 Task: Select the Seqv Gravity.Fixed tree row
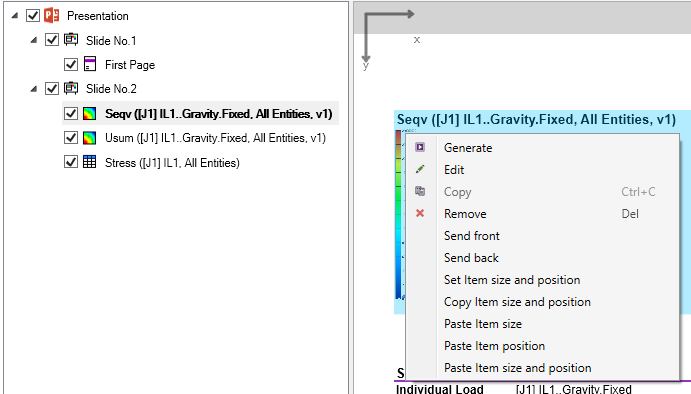(x=219, y=114)
